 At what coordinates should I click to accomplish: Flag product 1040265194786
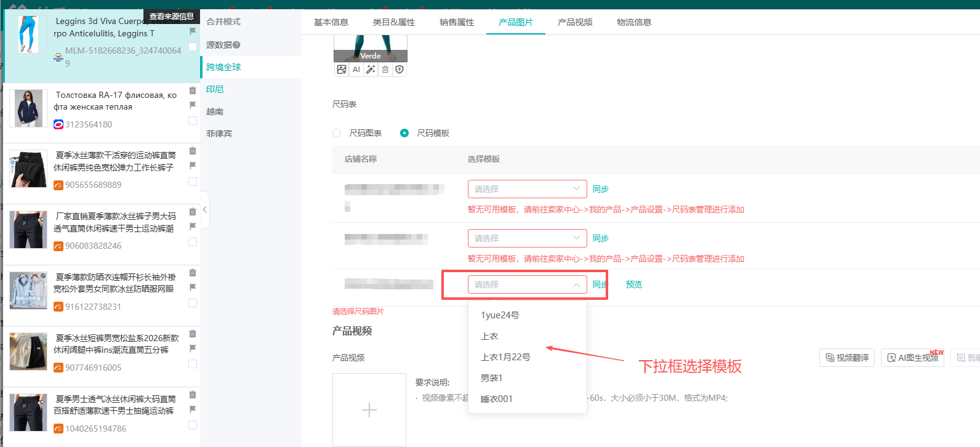pyautogui.click(x=193, y=409)
